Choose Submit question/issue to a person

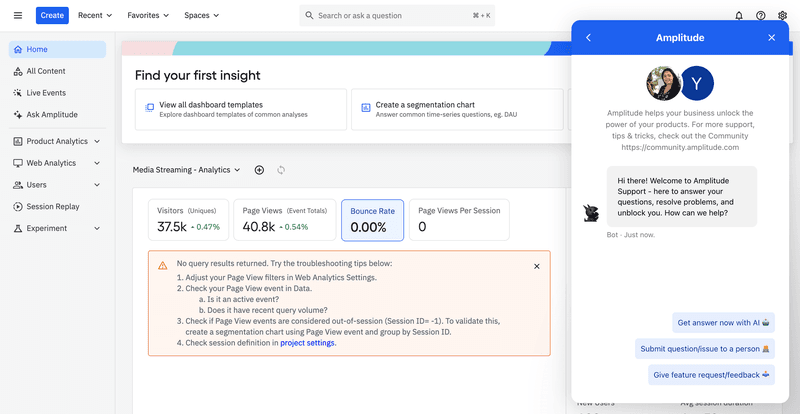705,349
